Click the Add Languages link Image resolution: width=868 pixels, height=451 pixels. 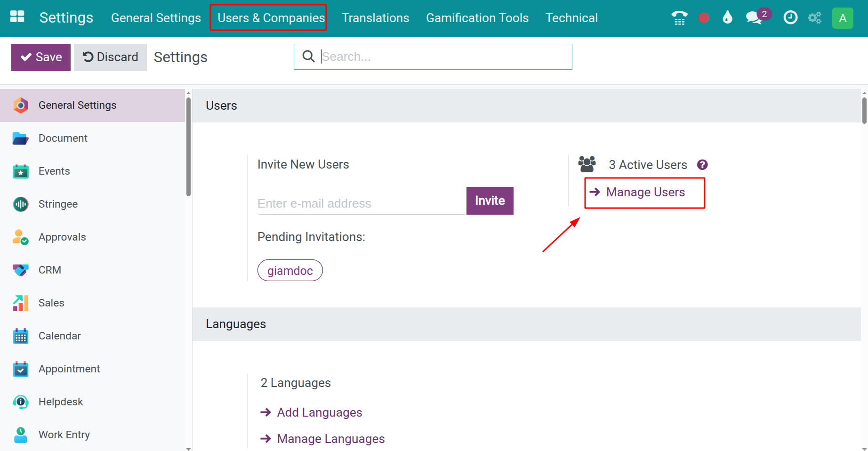(319, 412)
